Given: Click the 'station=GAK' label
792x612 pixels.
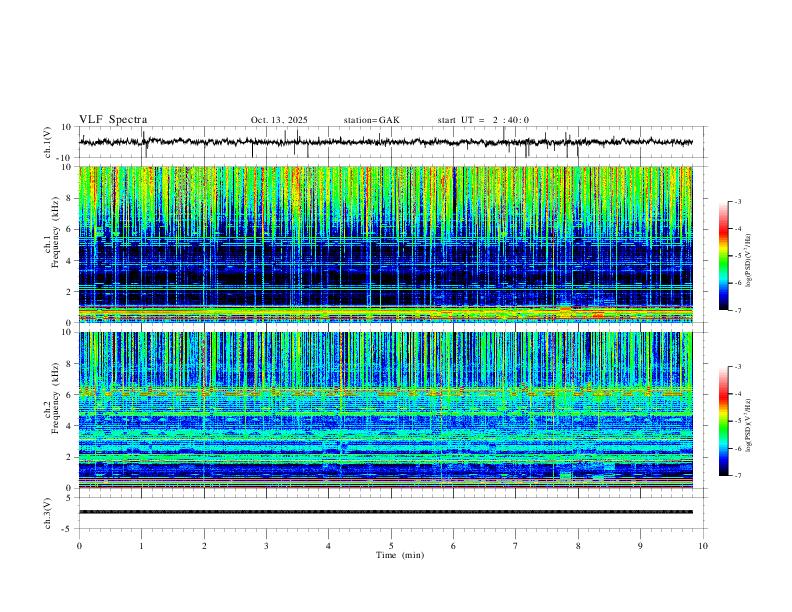Looking at the screenshot, I should tap(371, 120).
